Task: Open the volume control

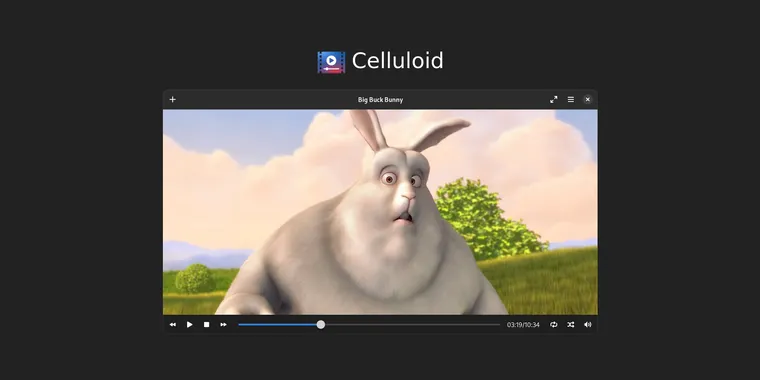Action: 587,325
